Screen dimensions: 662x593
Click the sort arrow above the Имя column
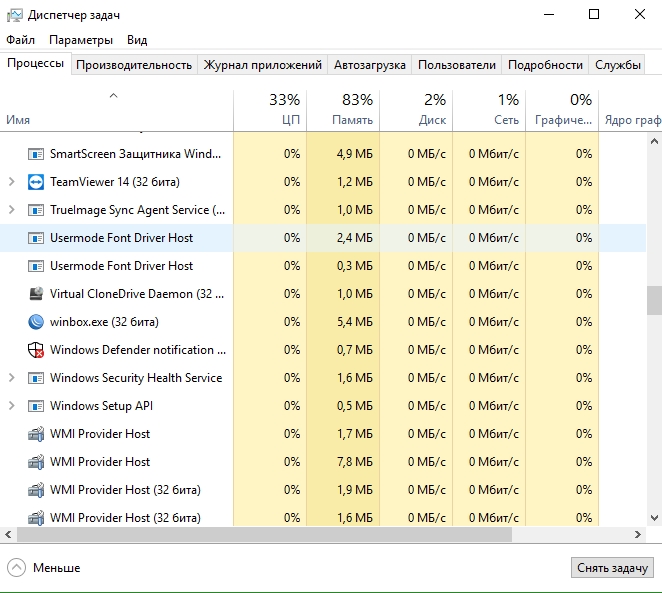(x=113, y=96)
